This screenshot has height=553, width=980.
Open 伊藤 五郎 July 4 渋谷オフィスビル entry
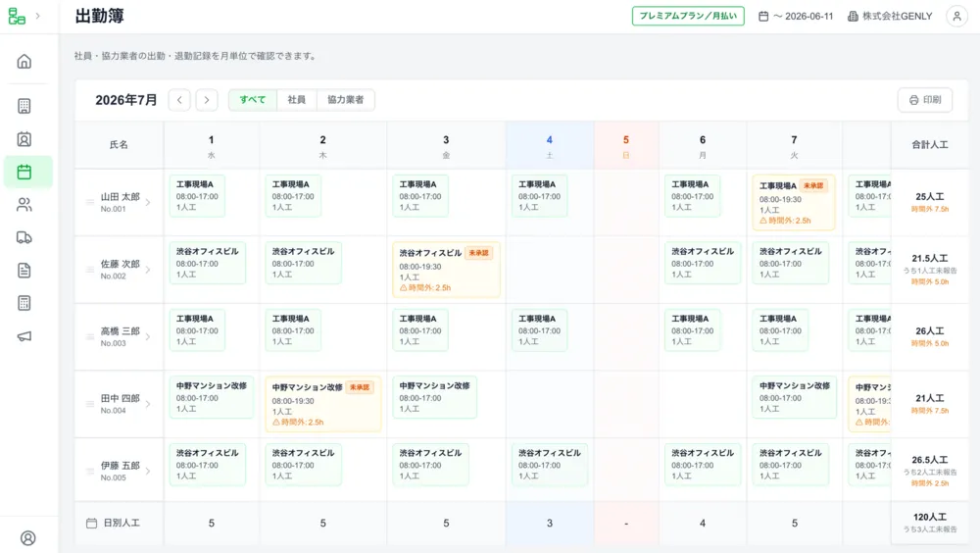coord(550,465)
